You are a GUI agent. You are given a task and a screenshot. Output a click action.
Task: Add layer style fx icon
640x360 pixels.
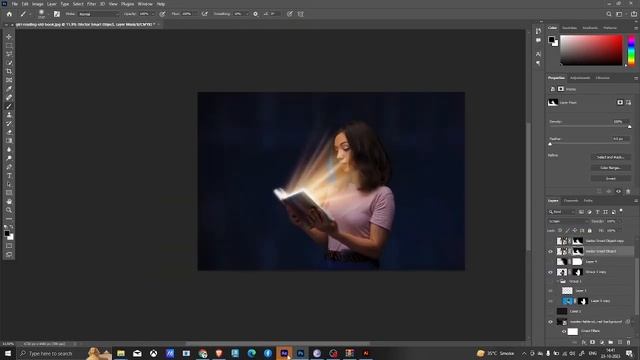point(584,342)
